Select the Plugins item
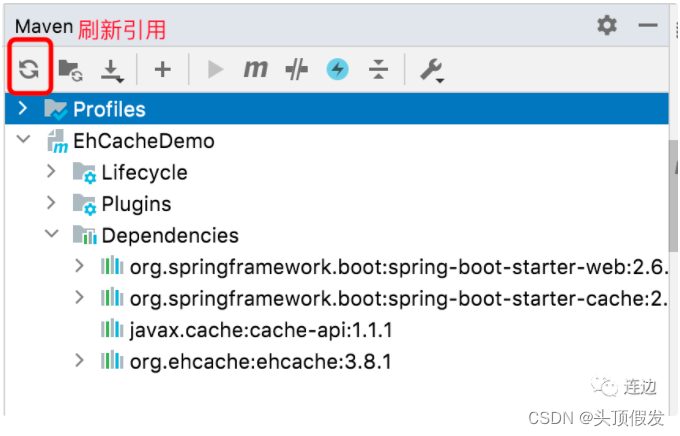The image size is (680, 436). point(136,204)
